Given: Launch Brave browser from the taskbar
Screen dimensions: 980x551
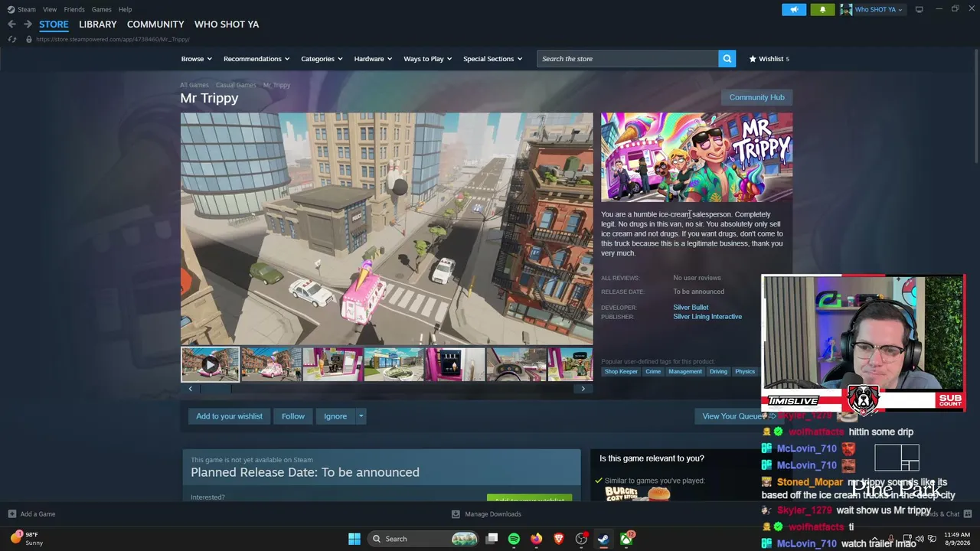Looking at the screenshot, I should tap(559, 539).
